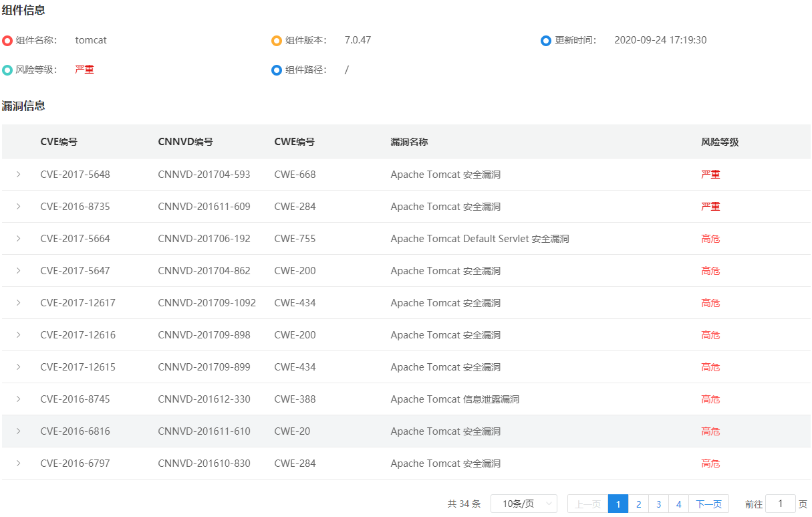Click CNNVD-201704-593 cell
This screenshot has height=517, width=812.
click(204, 175)
